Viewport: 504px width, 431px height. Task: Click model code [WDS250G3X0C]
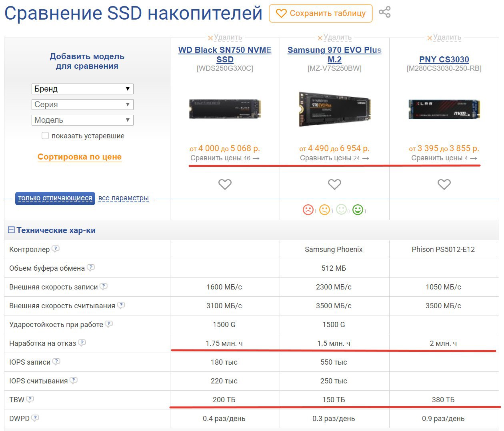point(225,68)
